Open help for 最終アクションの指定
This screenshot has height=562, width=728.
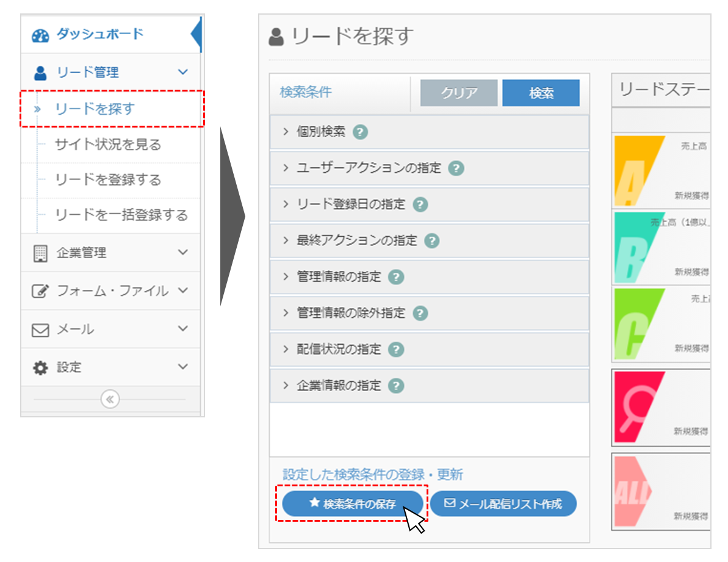432,240
